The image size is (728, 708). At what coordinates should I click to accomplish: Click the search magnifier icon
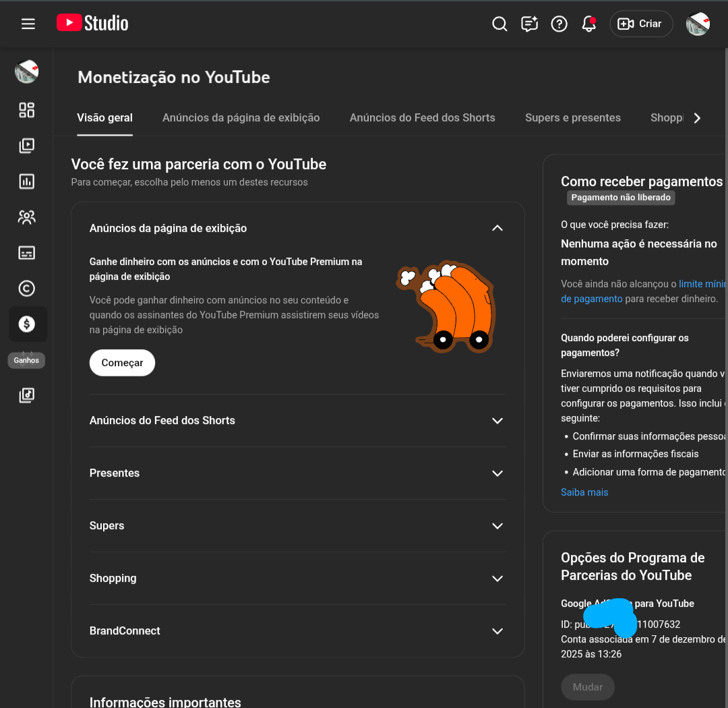(x=499, y=24)
